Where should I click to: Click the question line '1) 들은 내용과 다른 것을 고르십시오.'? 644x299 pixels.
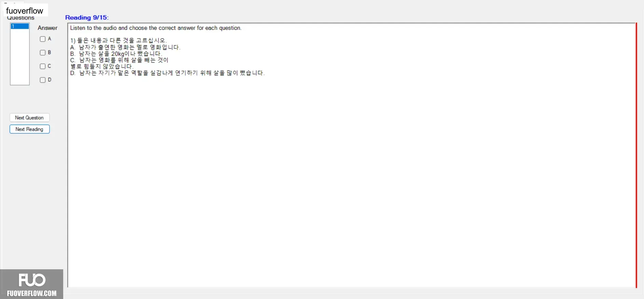coord(118,40)
